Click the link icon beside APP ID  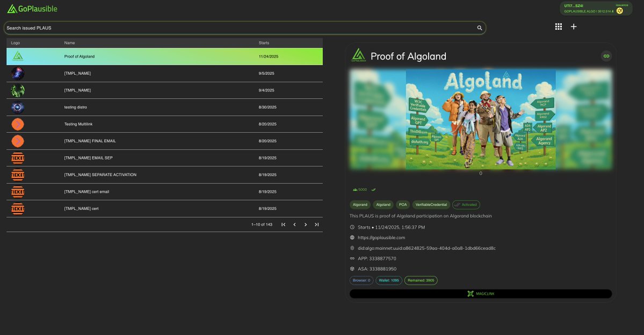pos(352,259)
